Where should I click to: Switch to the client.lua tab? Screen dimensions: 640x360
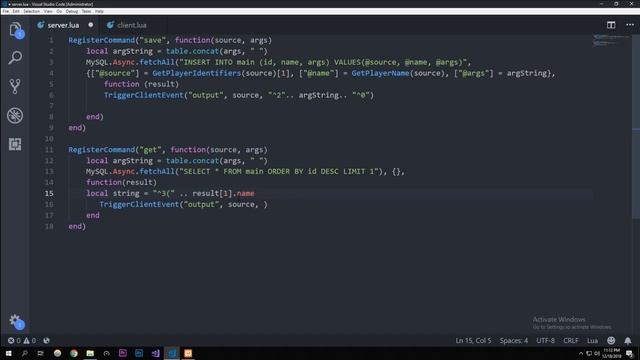131,25
